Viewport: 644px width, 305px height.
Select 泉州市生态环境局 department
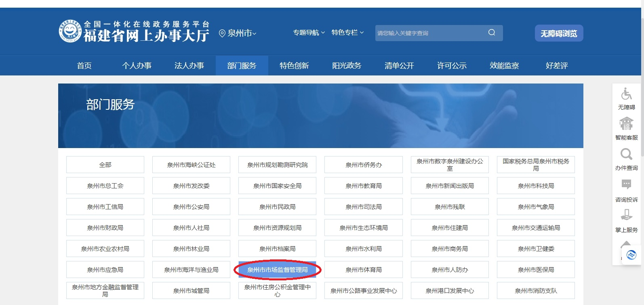pyautogui.click(x=364, y=228)
